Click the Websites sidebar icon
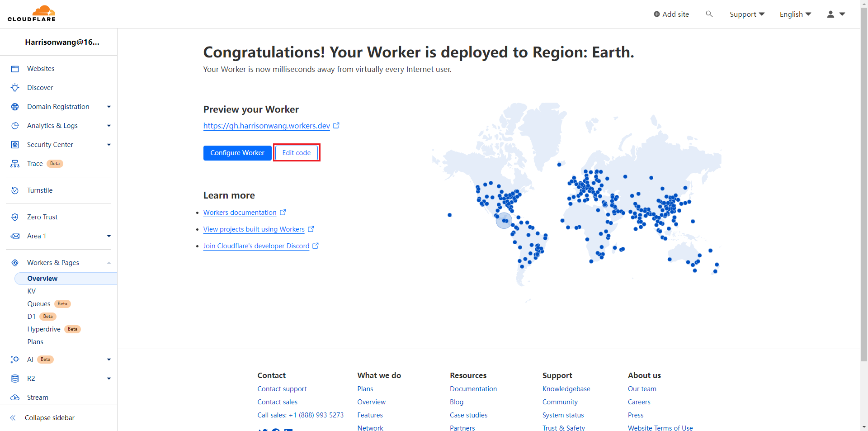 click(15, 69)
